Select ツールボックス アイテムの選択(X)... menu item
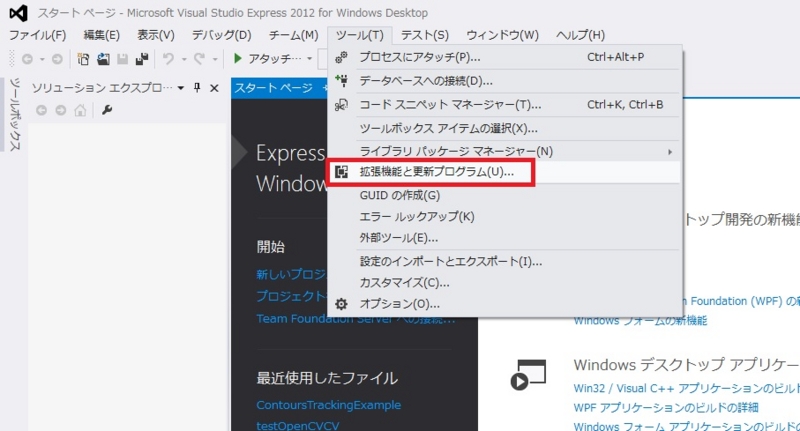The height and width of the screenshot is (431, 800). [x=505, y=129]
